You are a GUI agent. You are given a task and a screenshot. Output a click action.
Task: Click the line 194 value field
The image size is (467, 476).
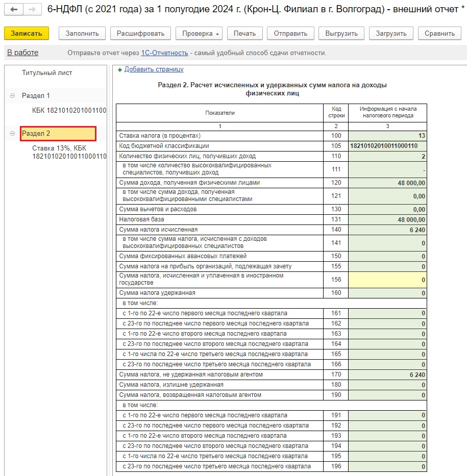(x=387, y=446)
